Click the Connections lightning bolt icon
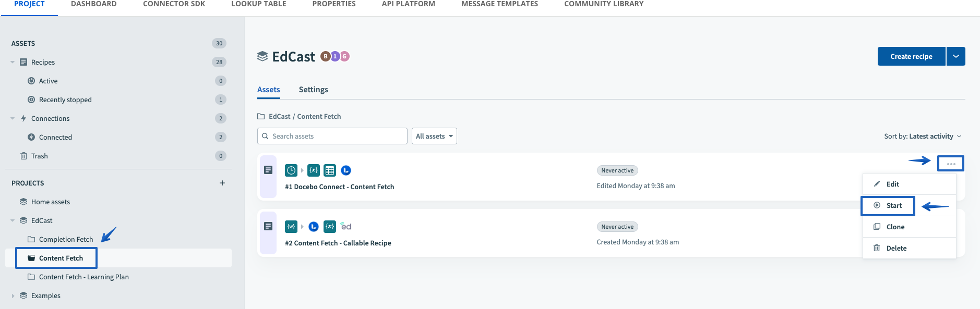Image resolution: width=980 pixels, height=309 pixels. [x=23, y=118]
